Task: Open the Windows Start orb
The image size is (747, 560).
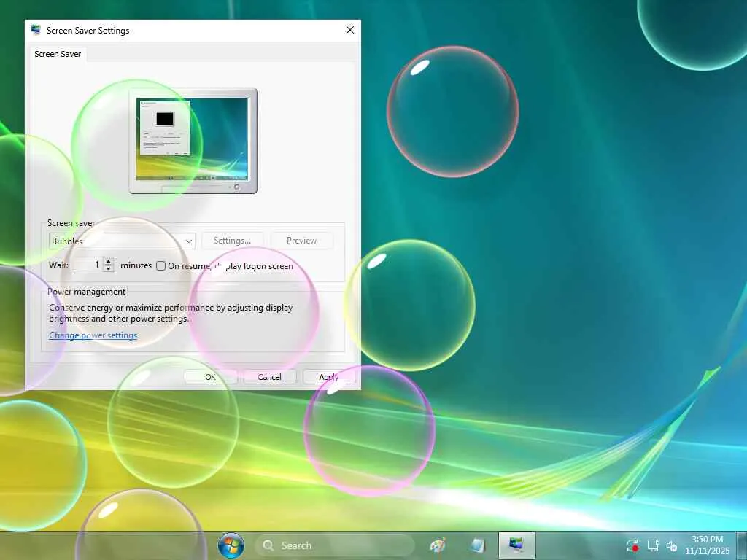Action: pyautogui.click(x=231, y=545)
